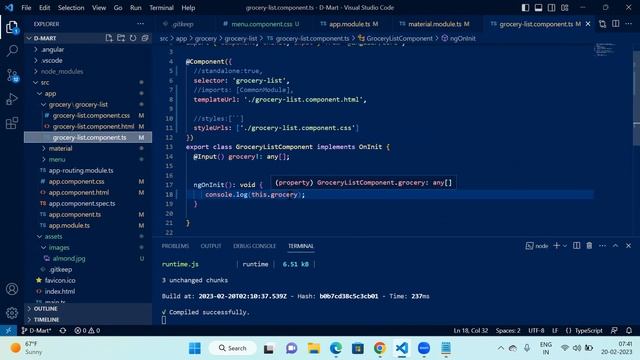Open editor more actions ellipsis

point(629,24)
